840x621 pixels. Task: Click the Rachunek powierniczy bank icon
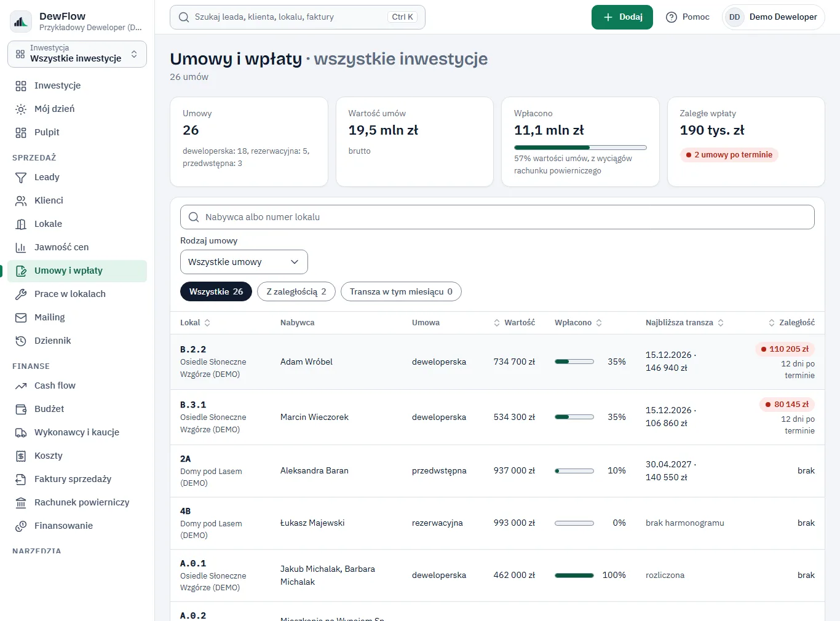[x=21, y=502]
